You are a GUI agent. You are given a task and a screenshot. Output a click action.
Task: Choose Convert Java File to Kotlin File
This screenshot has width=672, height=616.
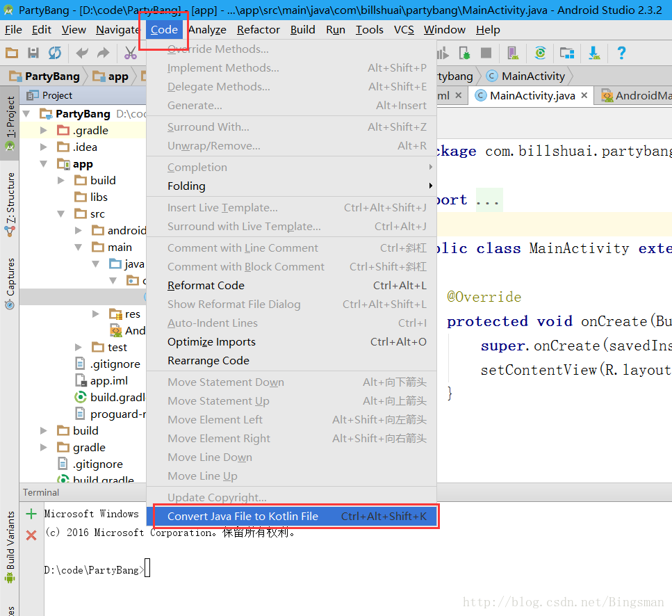pos(291,516)
